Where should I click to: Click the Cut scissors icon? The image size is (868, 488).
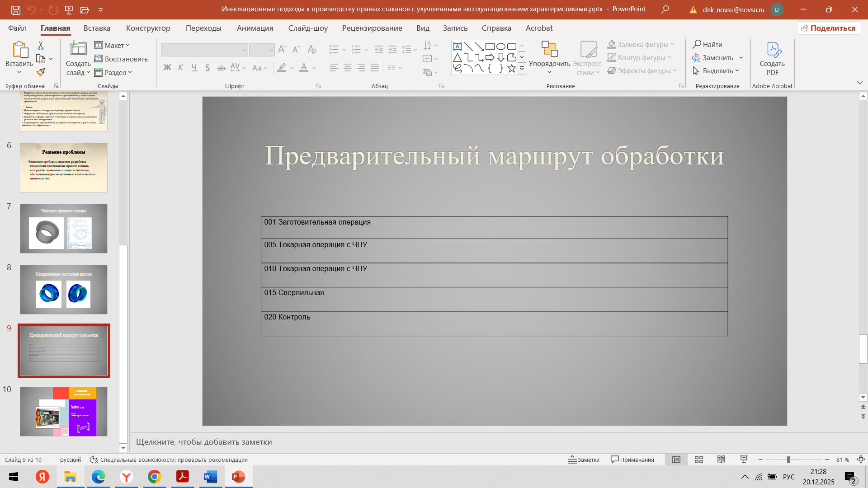[41, 45]
